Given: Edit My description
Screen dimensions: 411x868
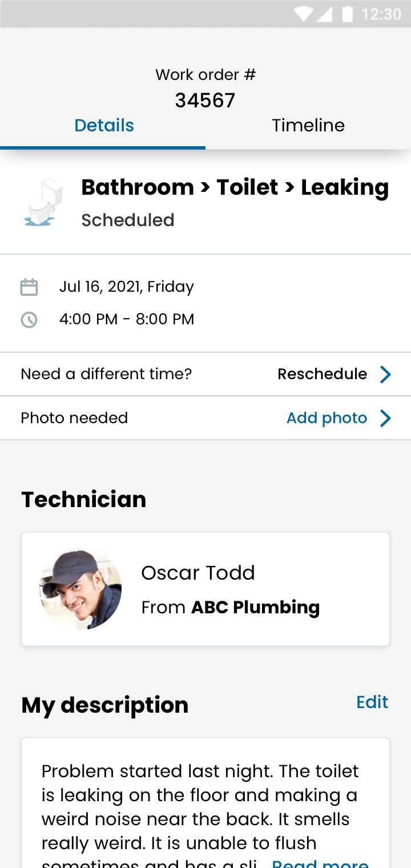Looking at the screenshot, I should (372, 702).
